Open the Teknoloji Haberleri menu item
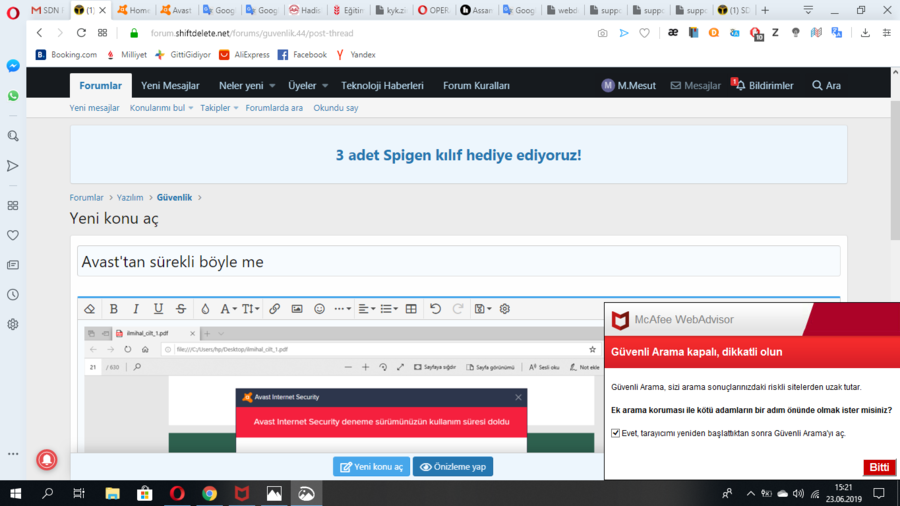 (382, 86)
